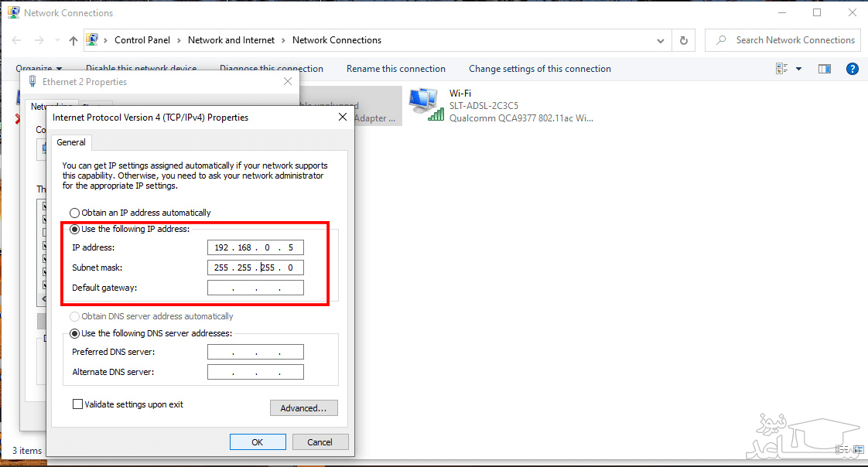Viewport: 868px width, 467px height.
Task: Close the IPv4 Properties dialog
Action: pos(343,118)
